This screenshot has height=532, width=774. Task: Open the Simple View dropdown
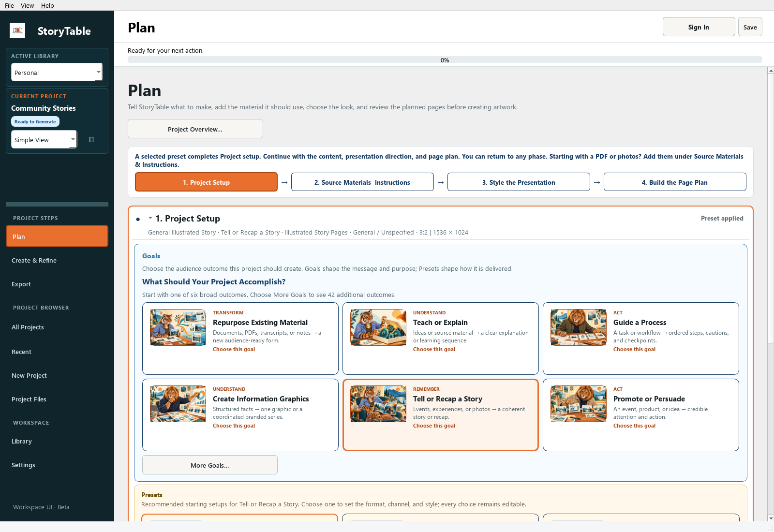click(44, 140)
